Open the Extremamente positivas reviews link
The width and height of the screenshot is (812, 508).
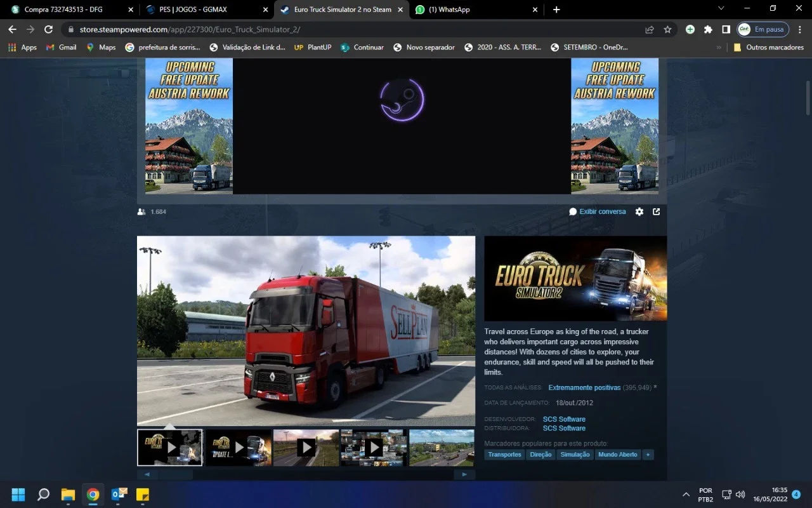click(584, 387)
